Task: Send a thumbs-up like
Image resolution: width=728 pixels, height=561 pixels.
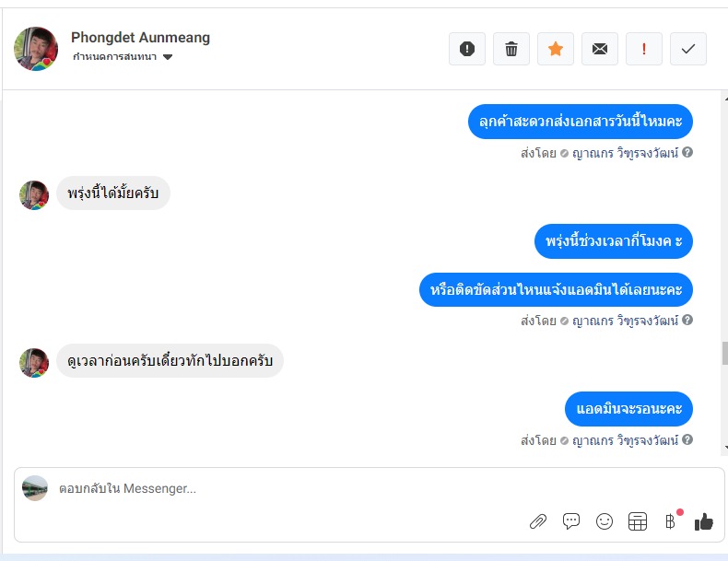Action: coord(704,521)
